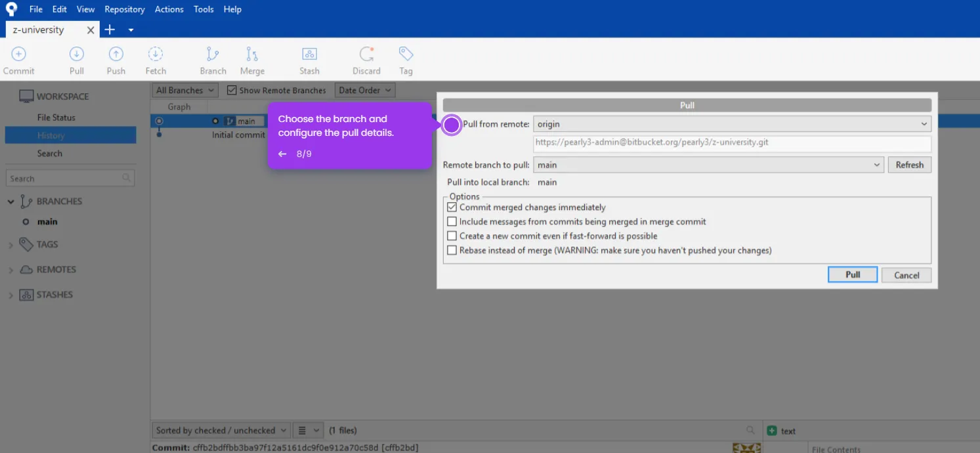Open the File menu
The image size is (980, 453).
[x=36, y=9]
